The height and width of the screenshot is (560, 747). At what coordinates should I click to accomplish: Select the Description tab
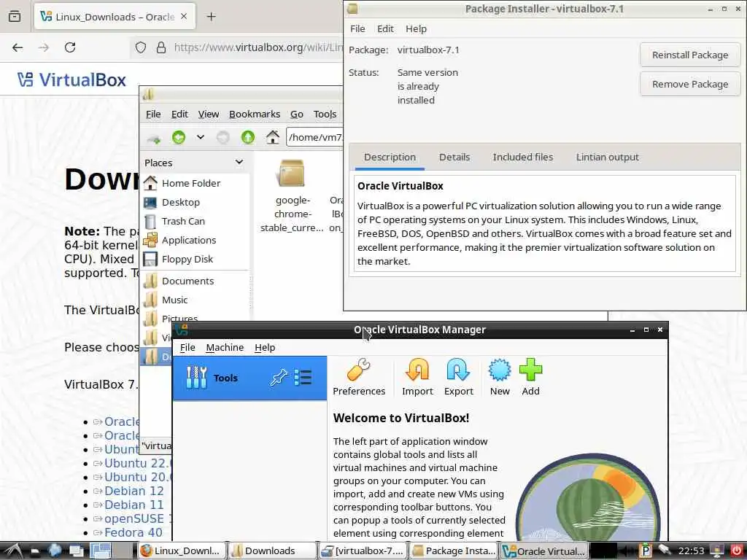pyautogui.click(x=390, y=157)
